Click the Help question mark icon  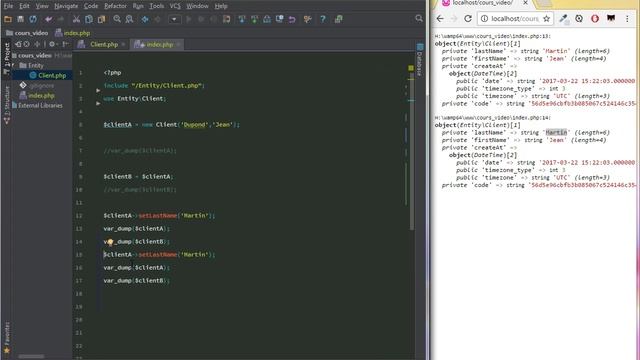pyautogui.click(x=323, y=19)
